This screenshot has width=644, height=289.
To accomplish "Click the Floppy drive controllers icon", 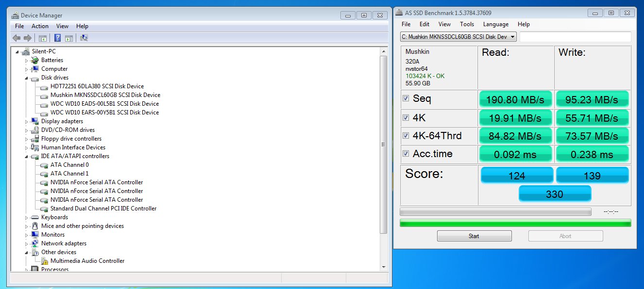I will click(x=34, y=139).
